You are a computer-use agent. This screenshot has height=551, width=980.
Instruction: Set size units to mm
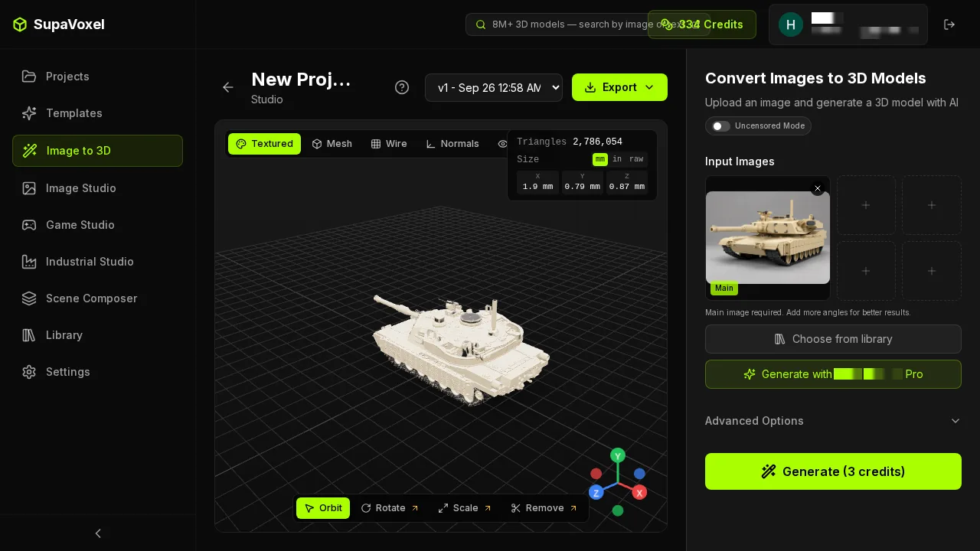600,159
